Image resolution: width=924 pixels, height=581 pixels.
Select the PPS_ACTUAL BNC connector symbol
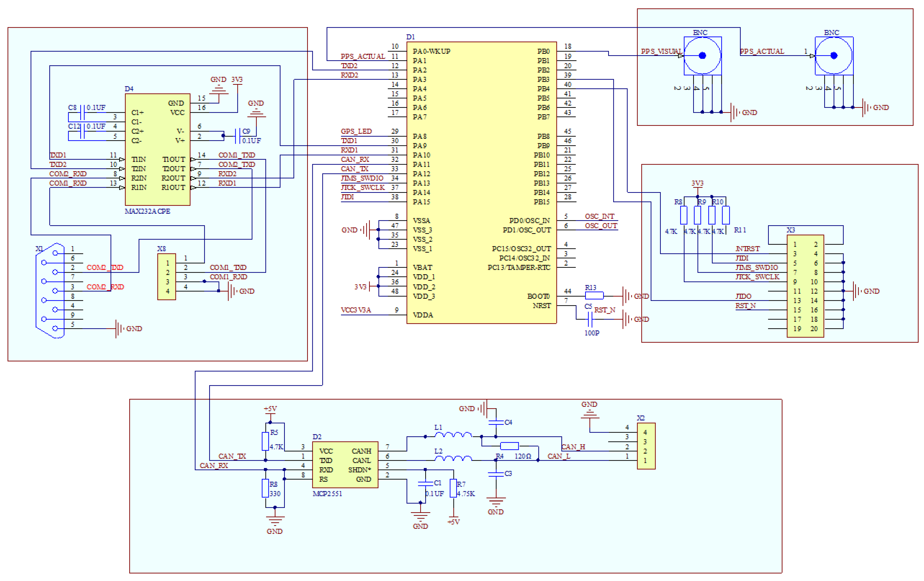833,56
